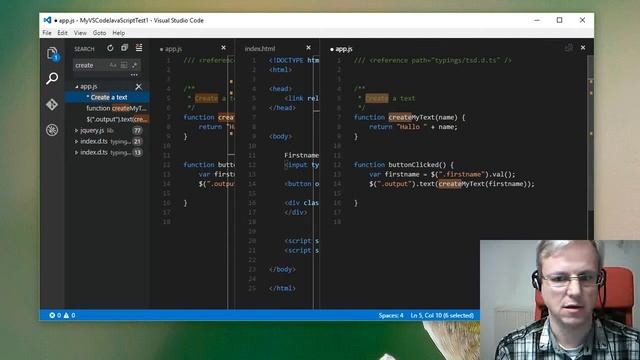
Task: Click the 77 match count badge
Action: point(137,131)
